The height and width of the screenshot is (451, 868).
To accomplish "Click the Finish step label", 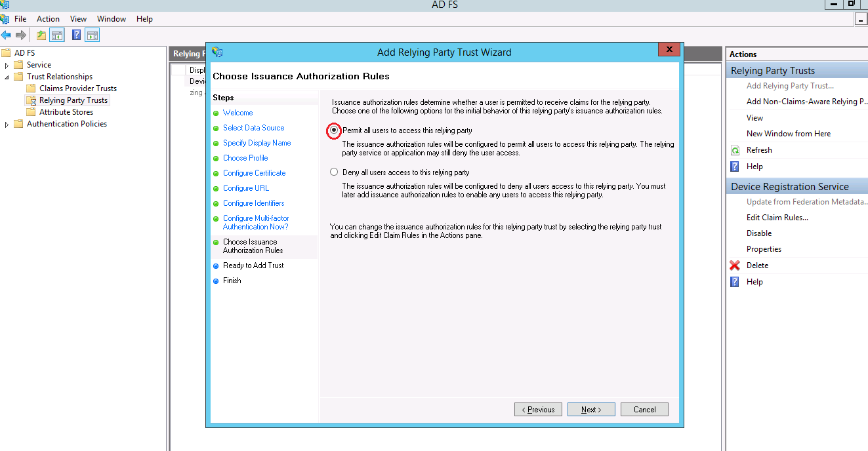I will pos(232,281).
